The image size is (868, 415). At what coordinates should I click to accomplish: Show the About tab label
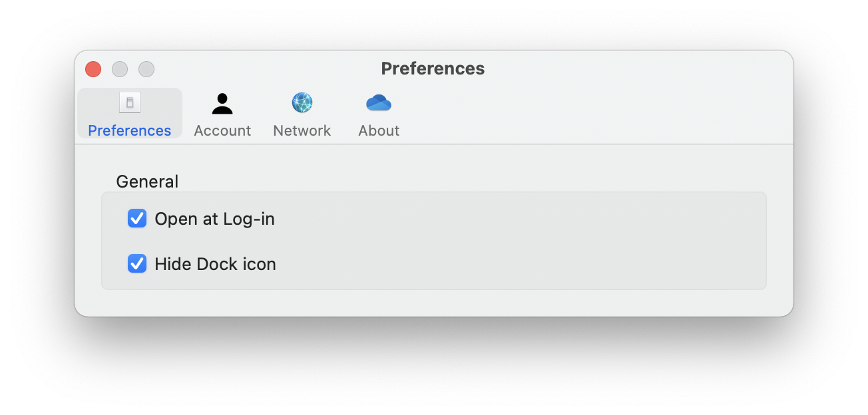[379, 130]
